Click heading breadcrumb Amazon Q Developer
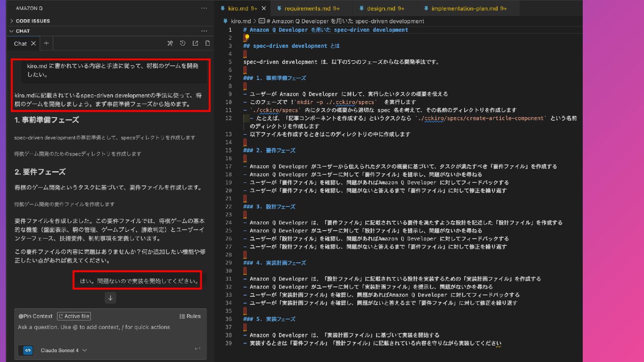 pos(341,21)
